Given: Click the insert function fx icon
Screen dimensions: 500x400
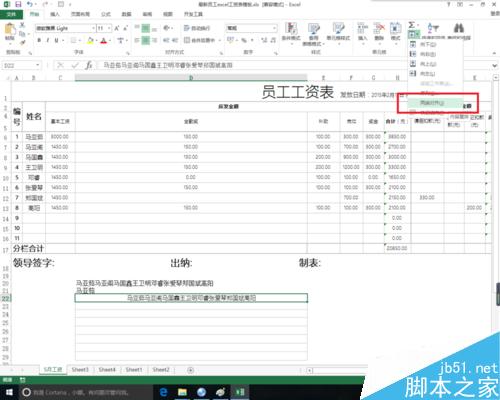Looking at the screenshot, I should 89,65.
